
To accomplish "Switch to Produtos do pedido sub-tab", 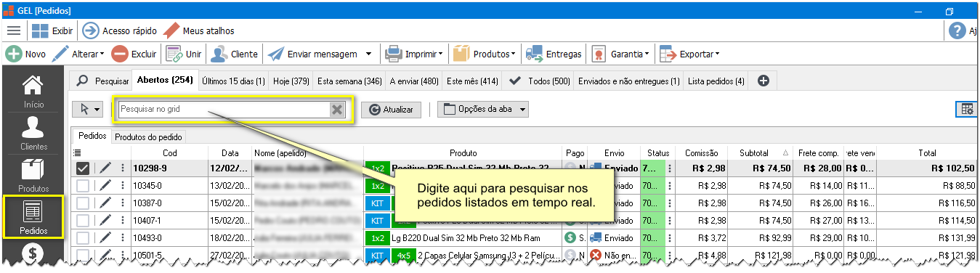I will click(148, 136).
